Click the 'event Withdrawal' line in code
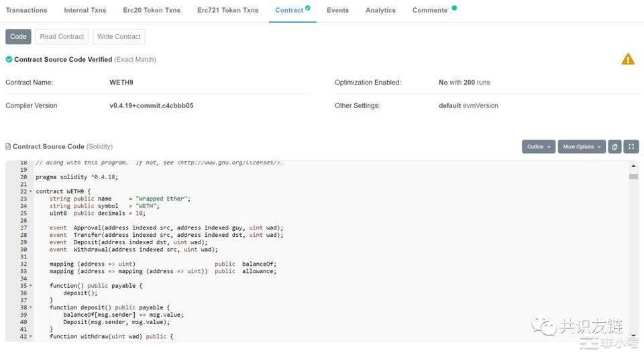 133,250
